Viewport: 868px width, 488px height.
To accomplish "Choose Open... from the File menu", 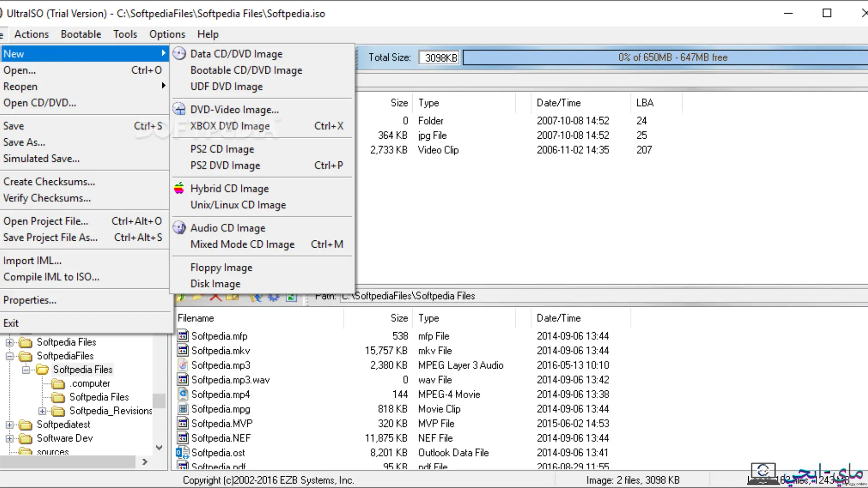I will [x=85, y=70].
